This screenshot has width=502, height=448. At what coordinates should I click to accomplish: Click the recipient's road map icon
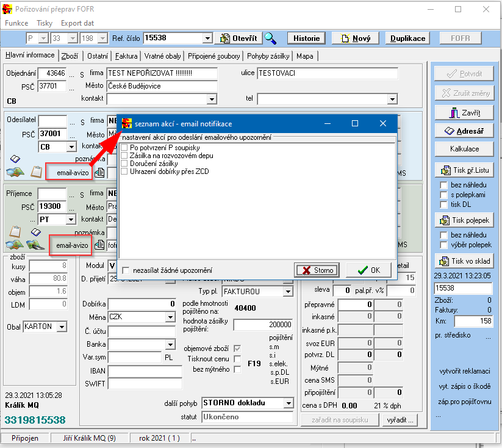point(35,245)
